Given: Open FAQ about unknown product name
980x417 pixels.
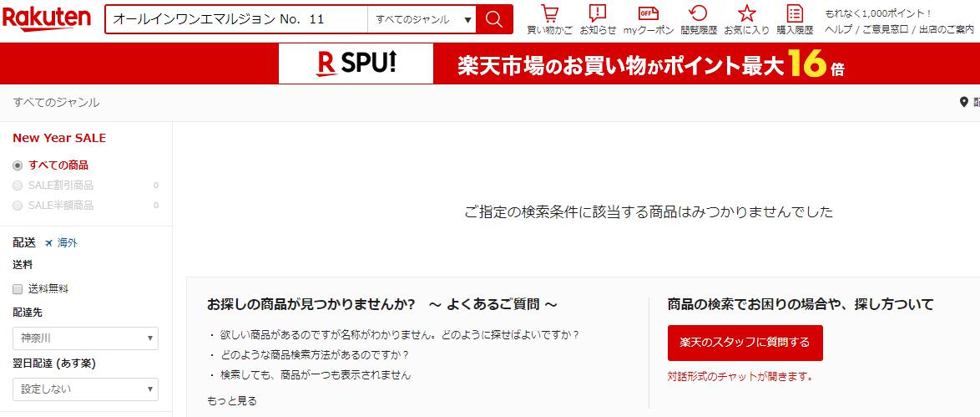Looking at the screenshot, I should click(x=400, y=335).
